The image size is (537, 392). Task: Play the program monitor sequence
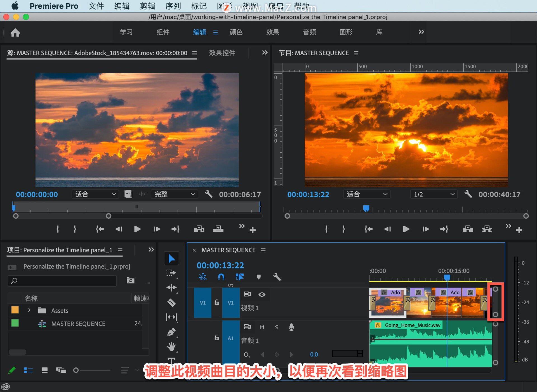[406, 229]
